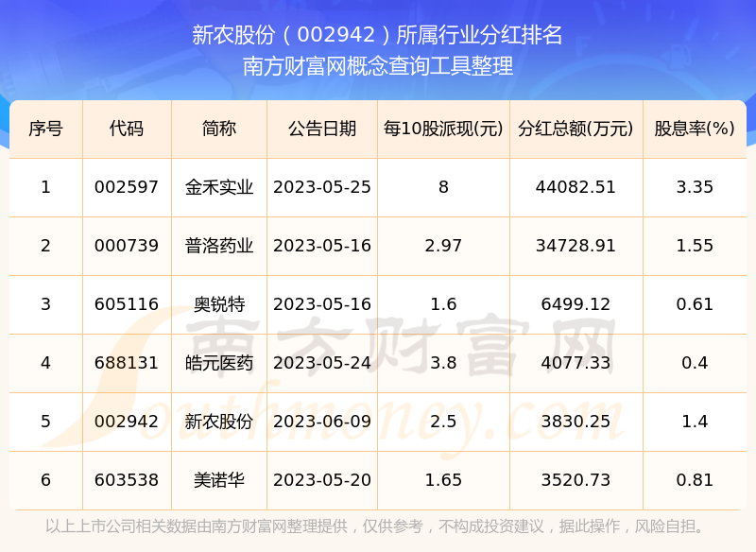The image size is (756, 552).
Task: Select the 序号 column header
Action: [x=45, y=129]
